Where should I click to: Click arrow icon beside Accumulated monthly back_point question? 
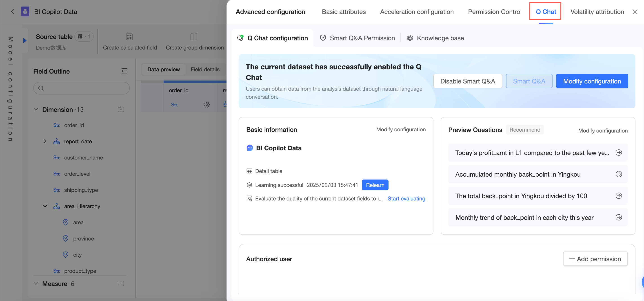pos(619,174)
